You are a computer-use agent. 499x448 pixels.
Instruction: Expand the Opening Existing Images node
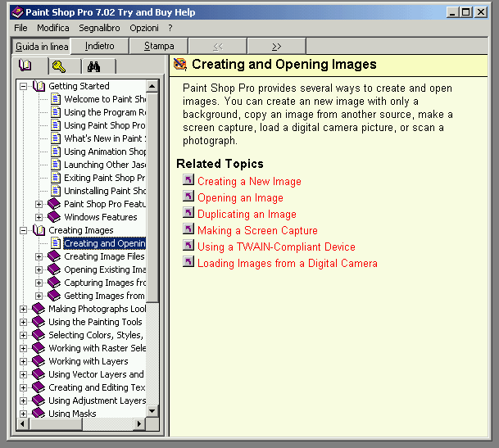click(x=39, y=269)
